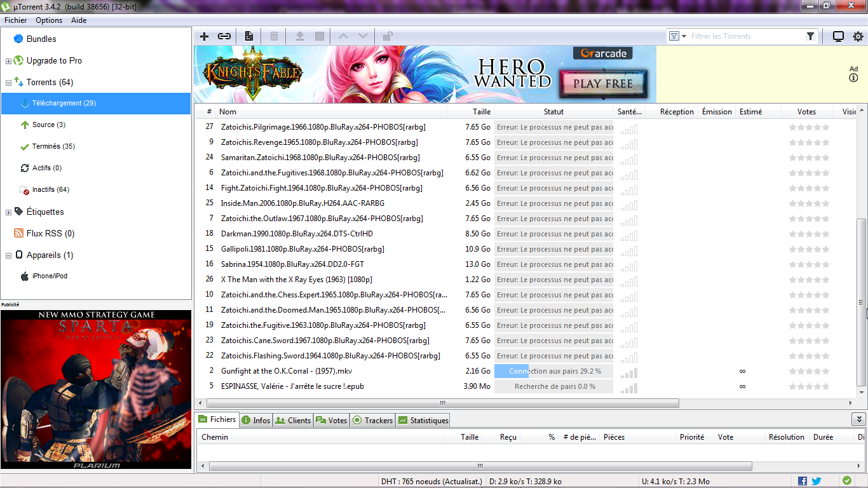Select Gallipoli.1981.1080p.BluRay torrent row
Image resolution: width=868 pixels, height=488 pixels.
coord(526,249)
